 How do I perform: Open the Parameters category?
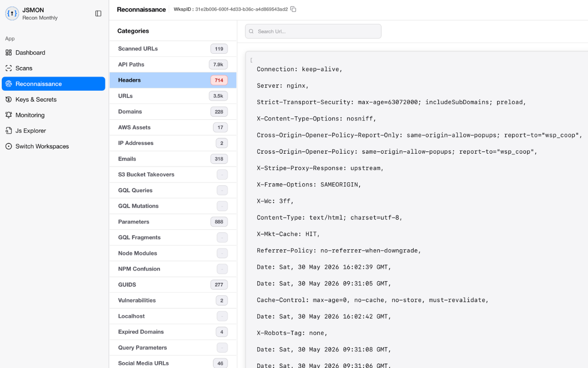173,222
